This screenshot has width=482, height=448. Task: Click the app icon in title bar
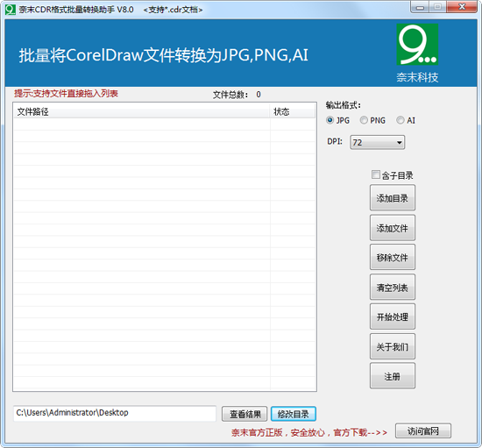coord(11,10)
